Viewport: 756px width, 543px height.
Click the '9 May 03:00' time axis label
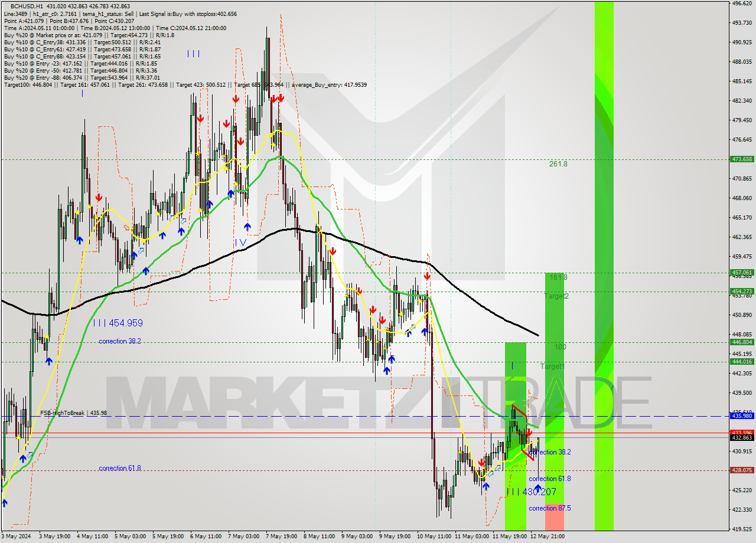pos(357,537)
